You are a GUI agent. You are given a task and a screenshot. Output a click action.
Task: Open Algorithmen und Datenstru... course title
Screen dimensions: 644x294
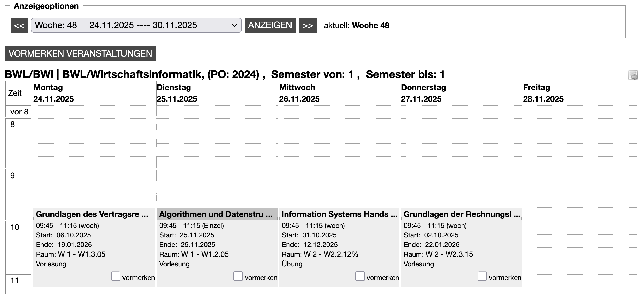[x=216, y=214]
